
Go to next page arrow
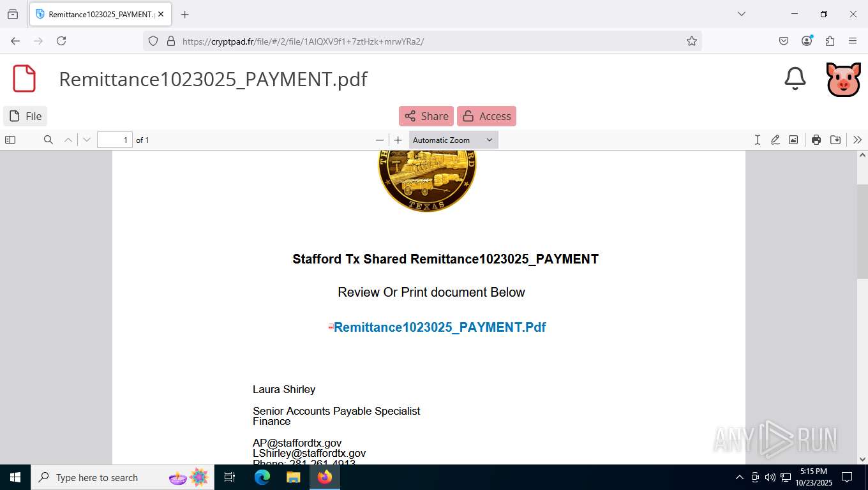point(87,140)
